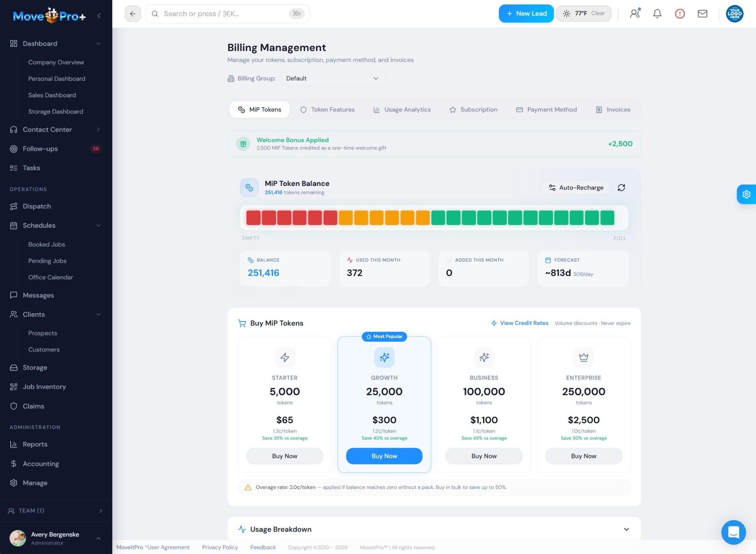Screen dimensions: 756x554
Task: Open the Privacy Policy footer link
Action: [x=220, y=547]
